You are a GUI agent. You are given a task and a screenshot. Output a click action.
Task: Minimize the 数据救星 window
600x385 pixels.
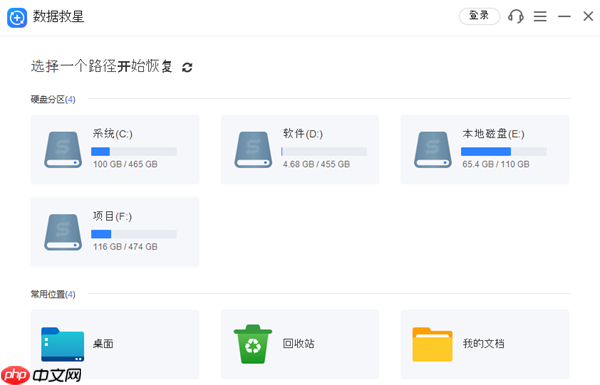coord(564,16)
